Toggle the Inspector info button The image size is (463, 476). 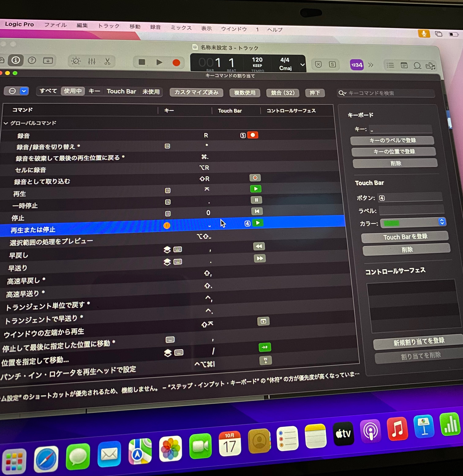click(16, 60)
